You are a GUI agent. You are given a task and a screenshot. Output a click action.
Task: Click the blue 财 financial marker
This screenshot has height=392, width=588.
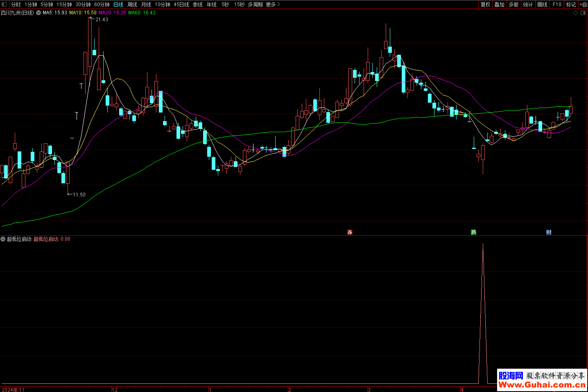[x=549, y=232]
